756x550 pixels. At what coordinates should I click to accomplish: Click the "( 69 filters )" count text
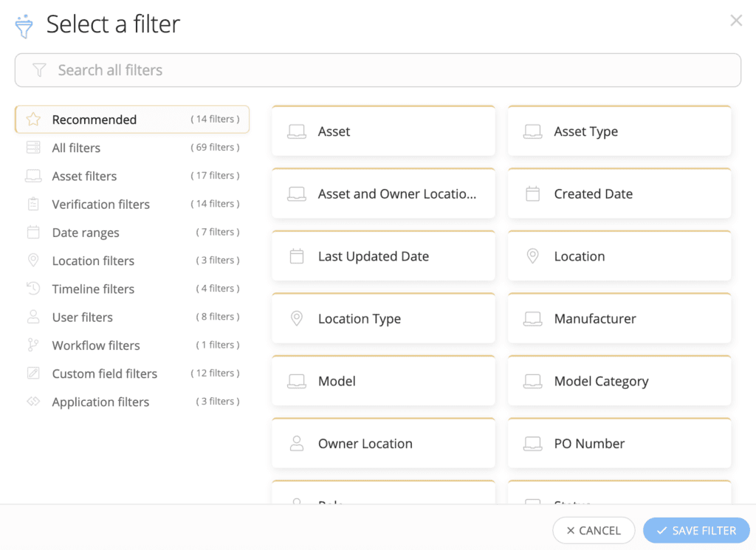(x=215, y=147)
